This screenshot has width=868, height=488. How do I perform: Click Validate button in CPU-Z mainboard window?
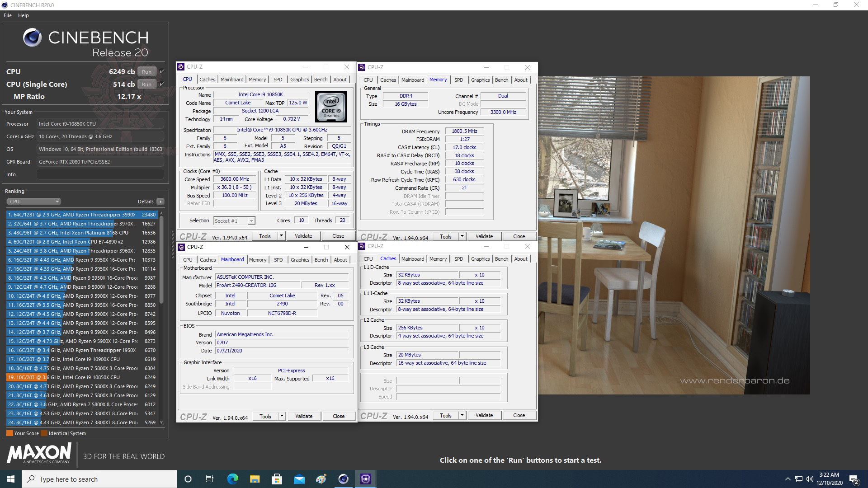point(305,416)
